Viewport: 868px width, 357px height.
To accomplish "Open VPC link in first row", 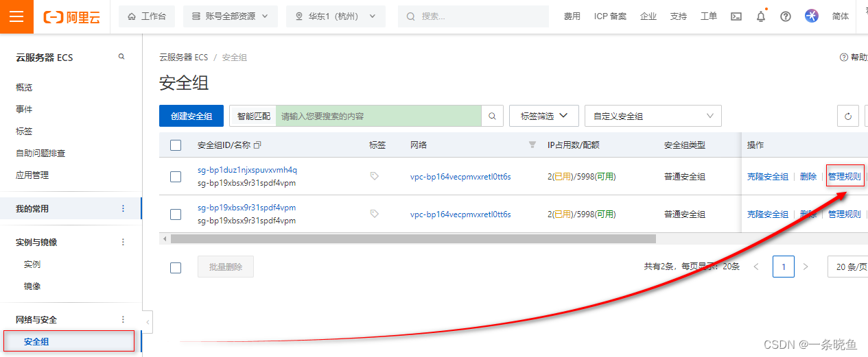I will (x=460, y=177).
